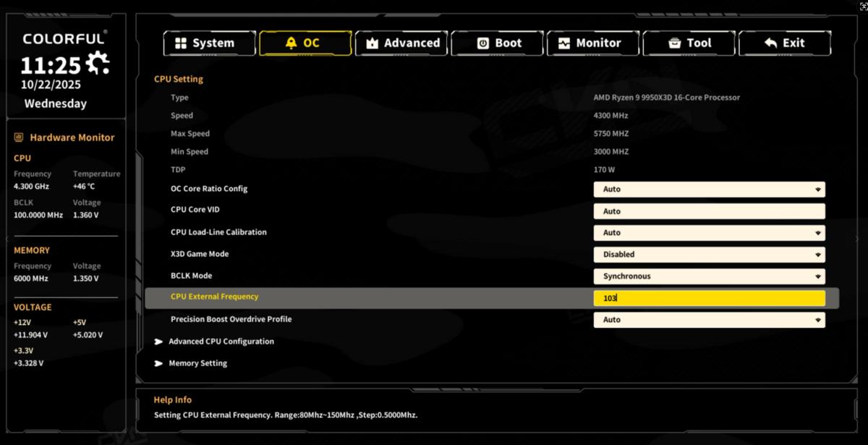The width and height of the screenshot is (868, 445).
Task: Click the Hardware Monitor heading
Action: pyautogui.click(x=72, y=137)
